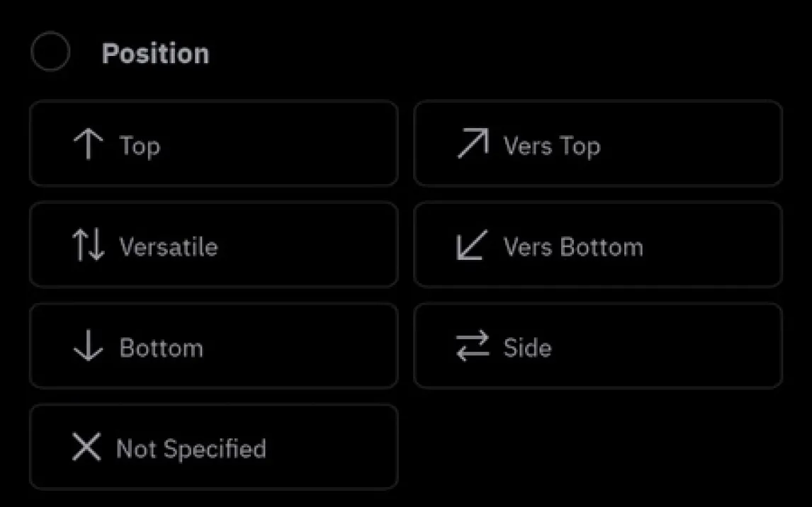Image resolution: width=812 pixels, height=507 pixels.
Task: Click the X icon beside Not Specified
Action: tap(86, 448)
